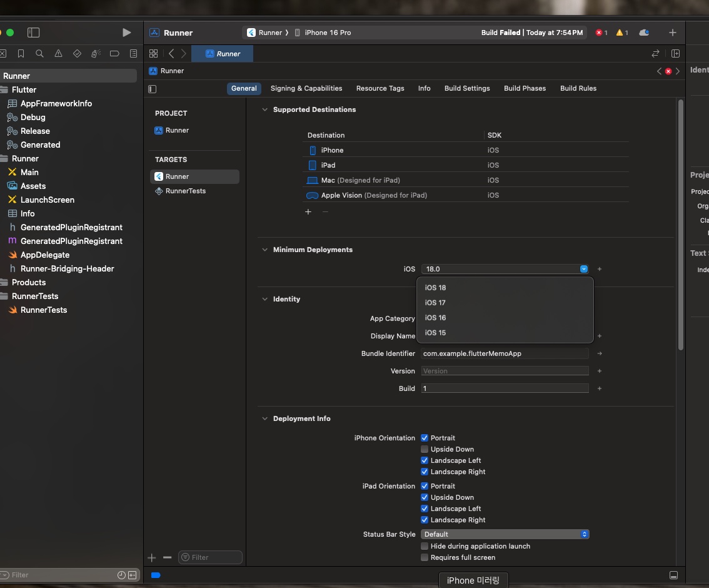Add a new target with plus button
The width and height of the screenshot is (709, 588).
152,558
